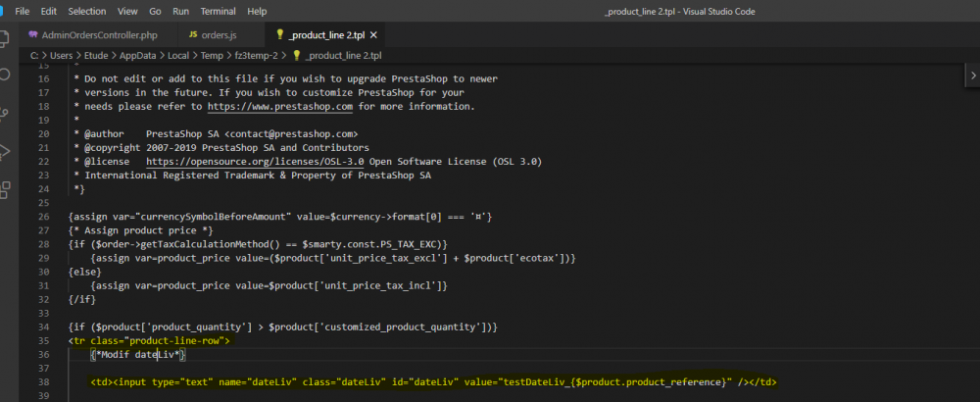Open the Search view in activity bar
The width and height of the screenshot is (980, 402).
[4, 75]
